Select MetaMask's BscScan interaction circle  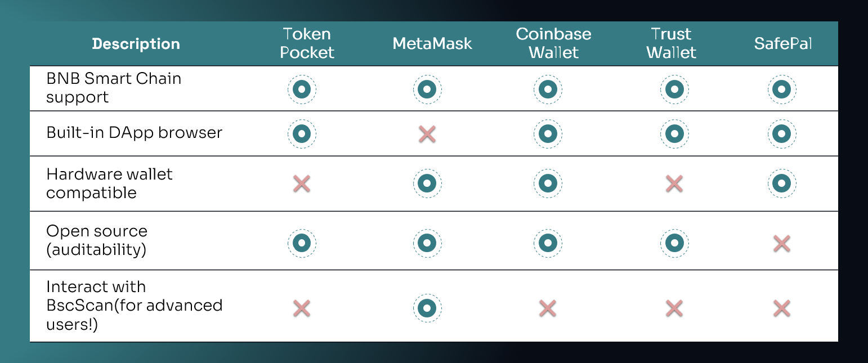coord(427,308)
